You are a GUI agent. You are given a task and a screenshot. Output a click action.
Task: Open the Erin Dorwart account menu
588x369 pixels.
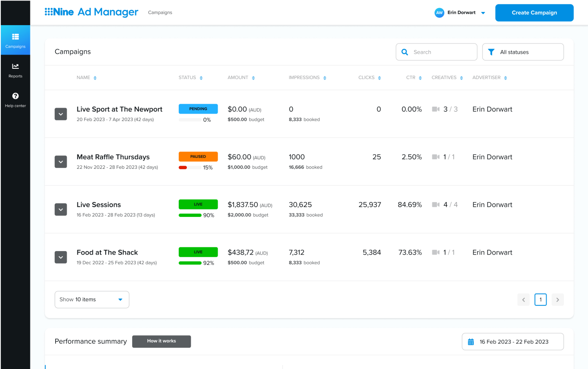[x=461, y=12]
